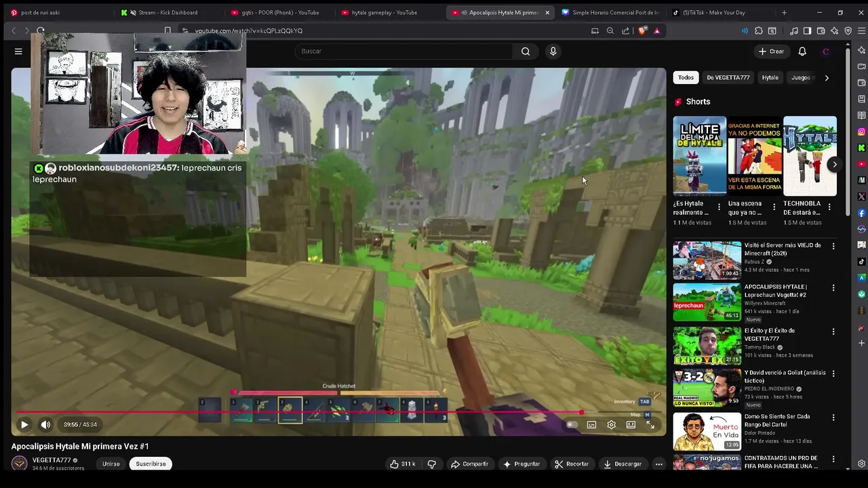Select the De VEGETTA777 filter chip

728,78
